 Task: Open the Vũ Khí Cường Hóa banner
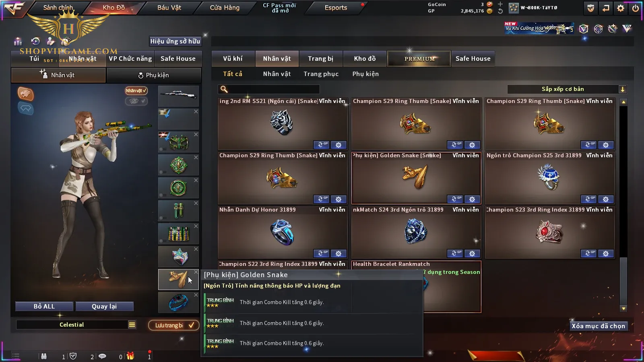(539, 28)
